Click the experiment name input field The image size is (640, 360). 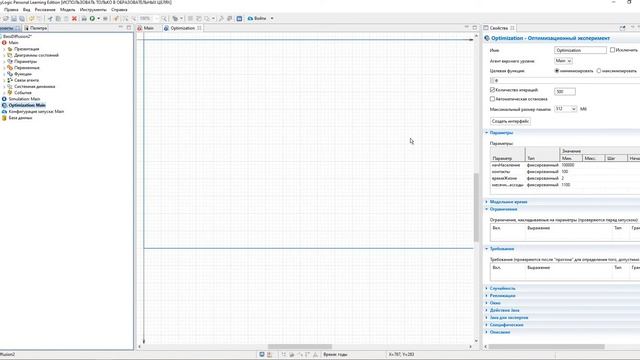[580, 50]
